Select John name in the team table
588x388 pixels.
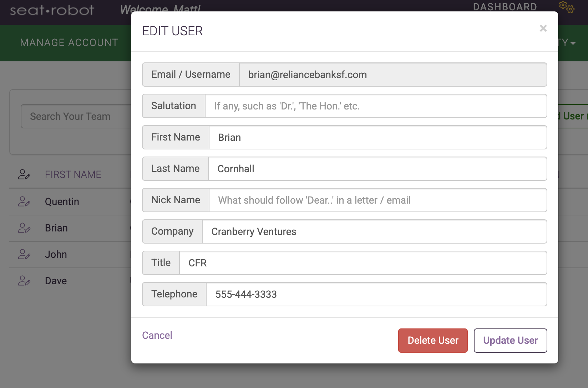coord(56,254)
